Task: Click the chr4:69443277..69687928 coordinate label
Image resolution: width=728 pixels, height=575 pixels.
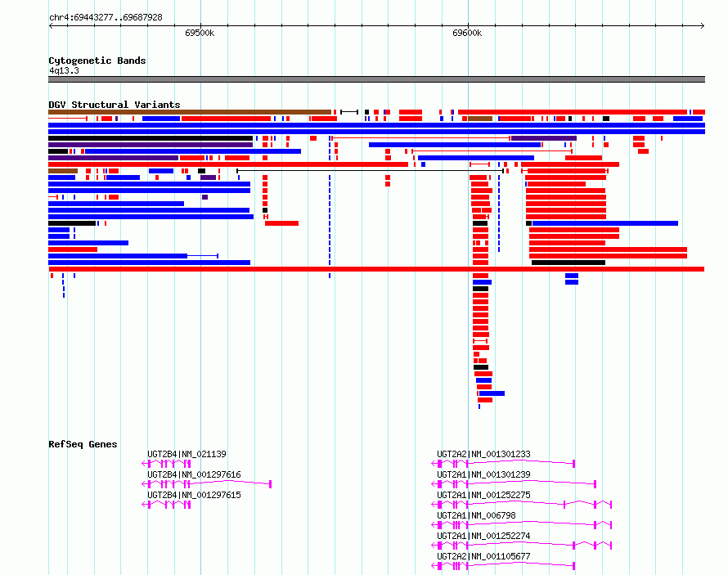Action: coord(106,17)
